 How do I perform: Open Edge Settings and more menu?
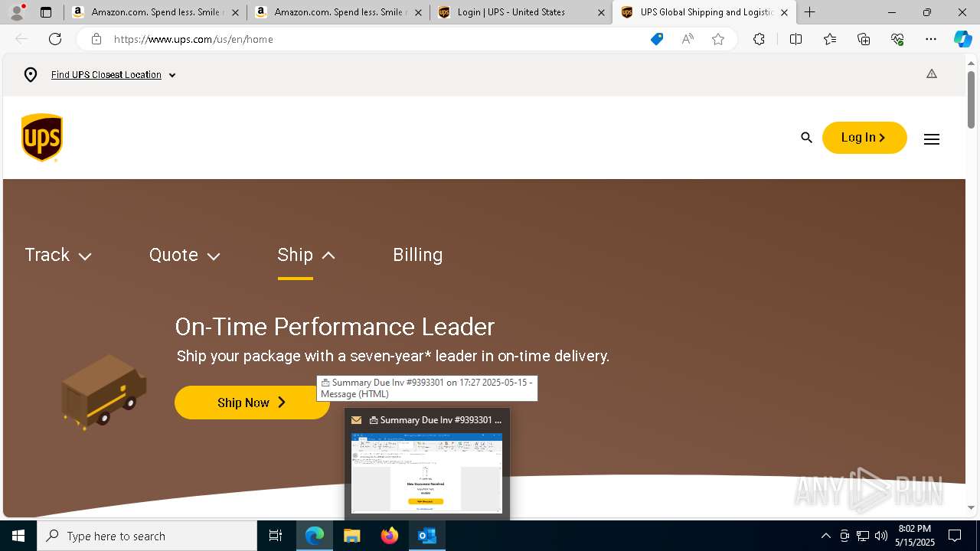(931, 39)
